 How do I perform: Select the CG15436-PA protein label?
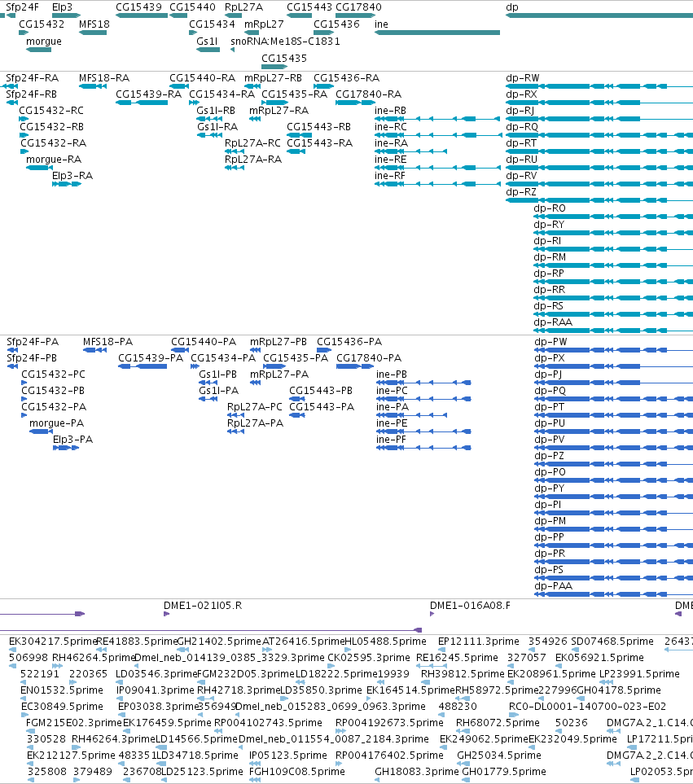pos(349,342)
